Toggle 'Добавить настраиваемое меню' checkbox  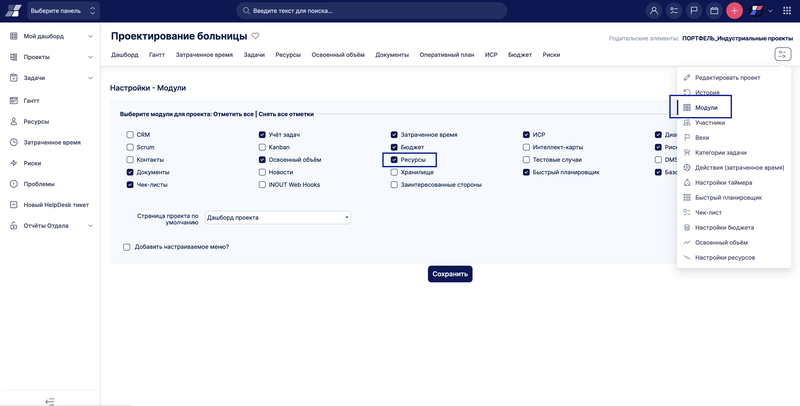click(x=127, y=246)
